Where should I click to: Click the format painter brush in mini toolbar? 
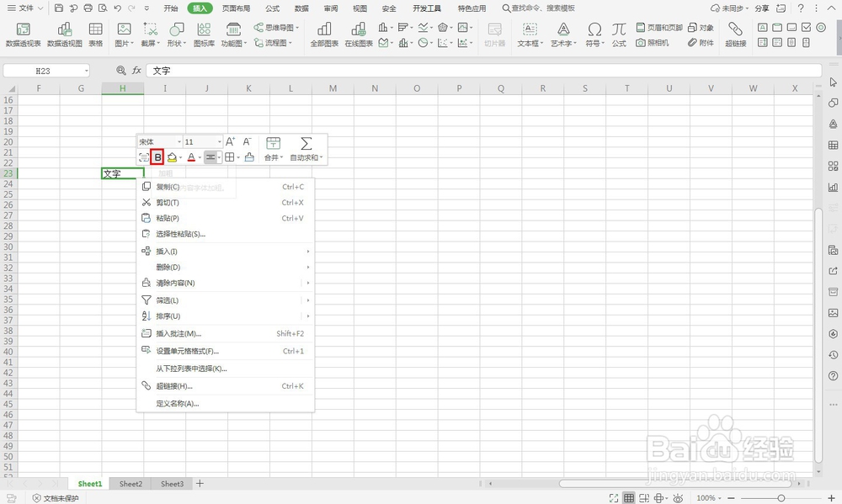pos(249,157)
